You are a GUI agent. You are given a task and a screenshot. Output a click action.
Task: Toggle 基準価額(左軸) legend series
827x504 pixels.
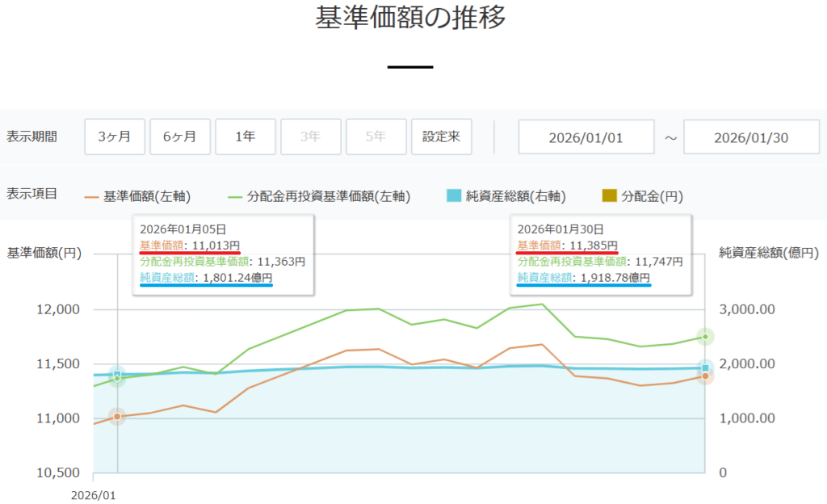click(137, 196)
